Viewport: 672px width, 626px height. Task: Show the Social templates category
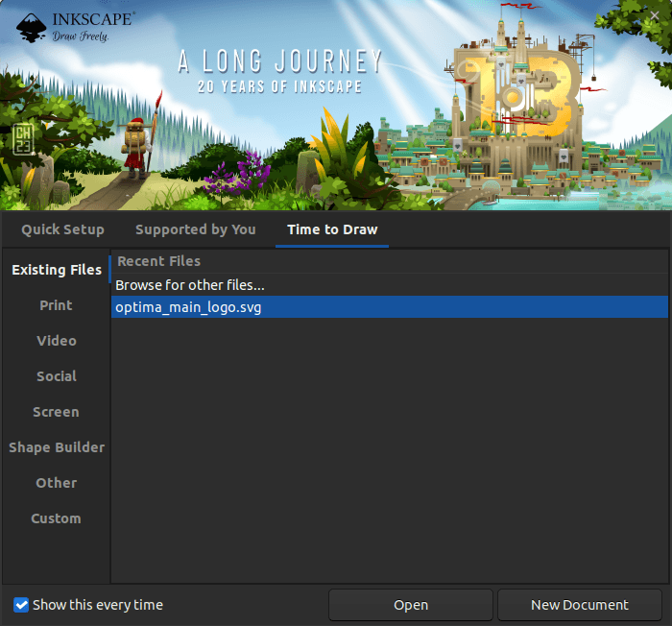[56, 376]
